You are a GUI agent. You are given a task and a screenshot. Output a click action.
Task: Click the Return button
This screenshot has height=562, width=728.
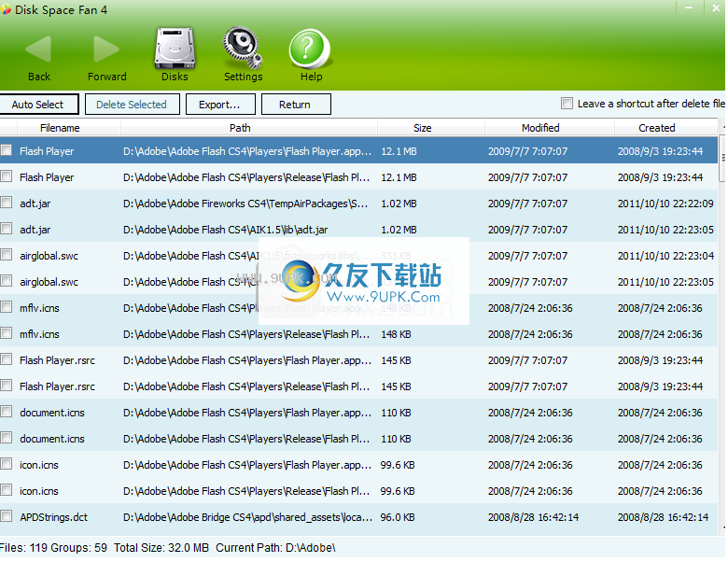[296, 105]
